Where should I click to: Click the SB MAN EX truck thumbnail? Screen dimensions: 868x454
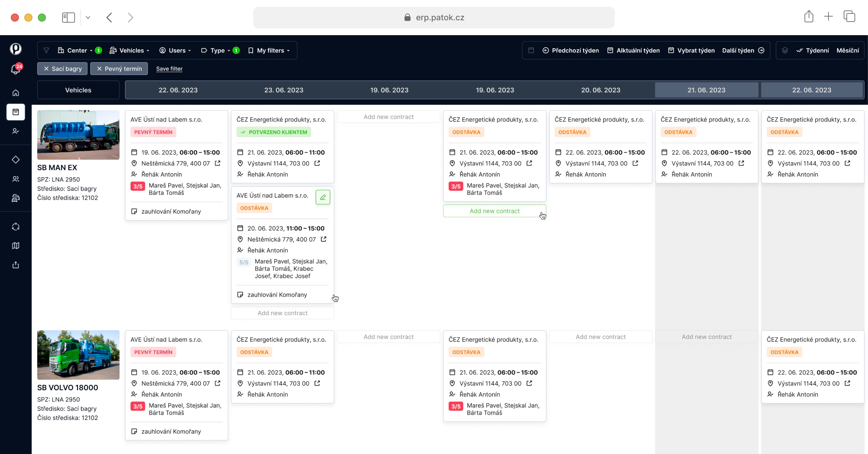click(x=78, y=135)
